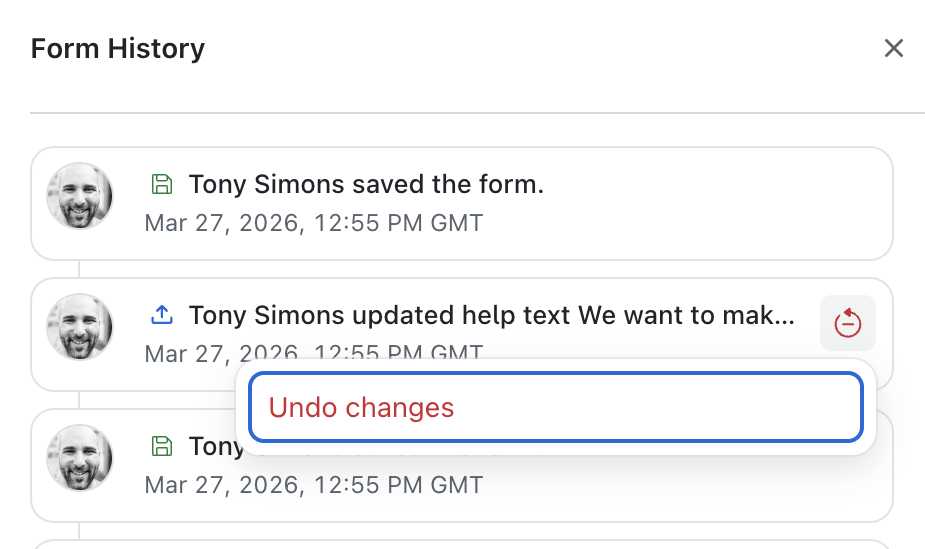Click the avatar in the third history entry
Viewport: 925px width, 549px height.
pyautogui.click(x=80, y=457)
